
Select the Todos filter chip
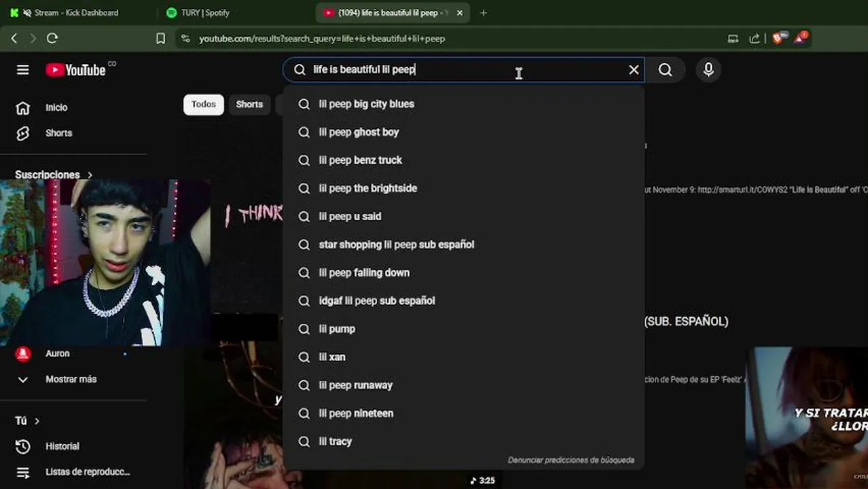(x=204, y=104)
